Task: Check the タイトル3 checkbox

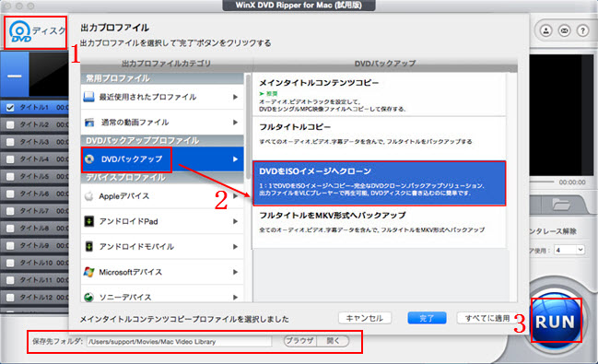Action: (x=10, y=142)
